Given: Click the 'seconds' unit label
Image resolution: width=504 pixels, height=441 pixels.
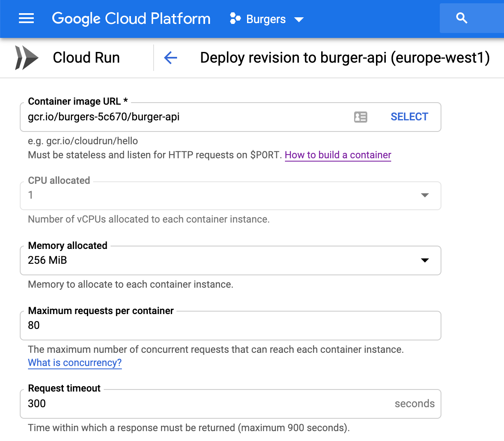Looking at the screenshot, I should point(415,403).
